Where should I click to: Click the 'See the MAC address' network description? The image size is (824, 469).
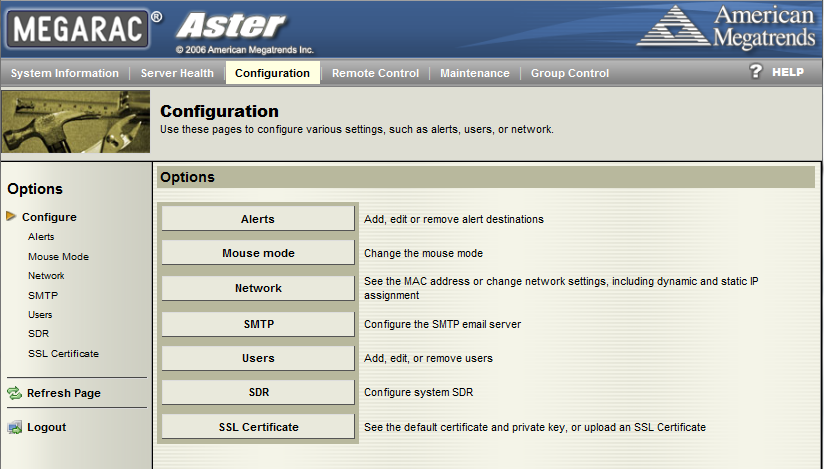[561, 288]
